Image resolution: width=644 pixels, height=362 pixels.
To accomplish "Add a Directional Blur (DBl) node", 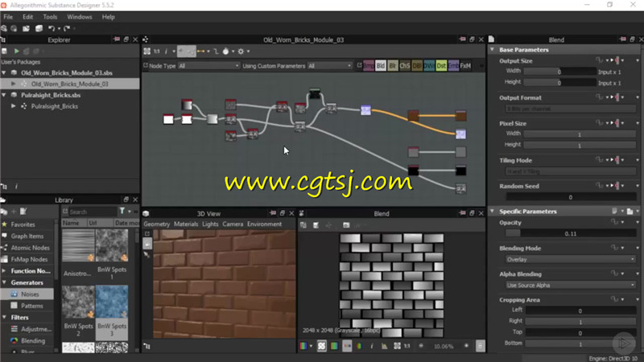I will coord(417,66).
